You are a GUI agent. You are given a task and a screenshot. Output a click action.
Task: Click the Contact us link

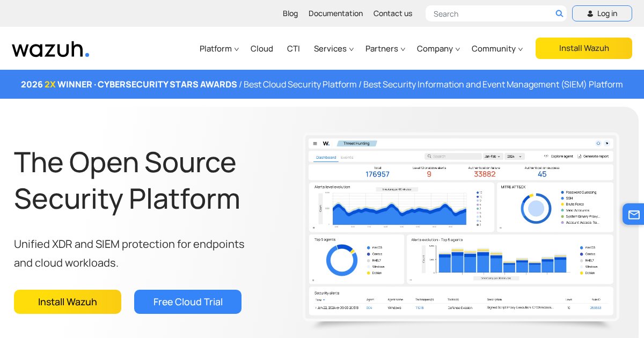click(x=393, y=13)
